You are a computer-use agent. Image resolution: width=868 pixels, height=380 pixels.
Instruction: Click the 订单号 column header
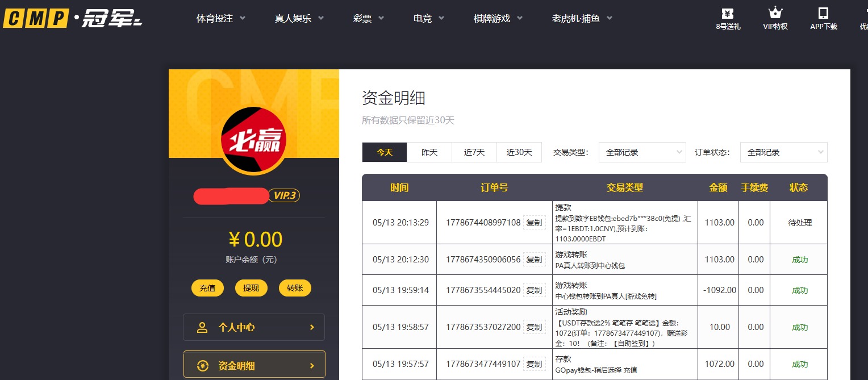494,187
